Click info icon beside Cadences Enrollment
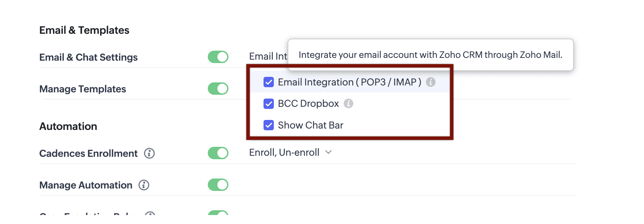The width and height of the screenshot is (644, 224). [x=149, y=153]
